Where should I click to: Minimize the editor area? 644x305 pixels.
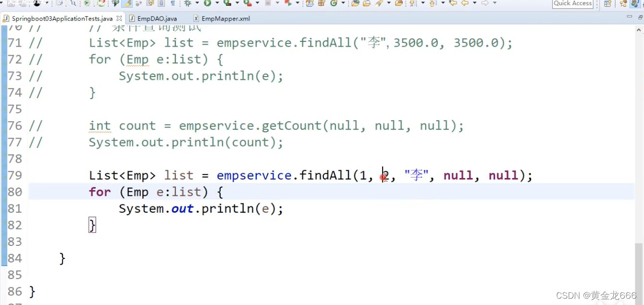coord(629,17)
